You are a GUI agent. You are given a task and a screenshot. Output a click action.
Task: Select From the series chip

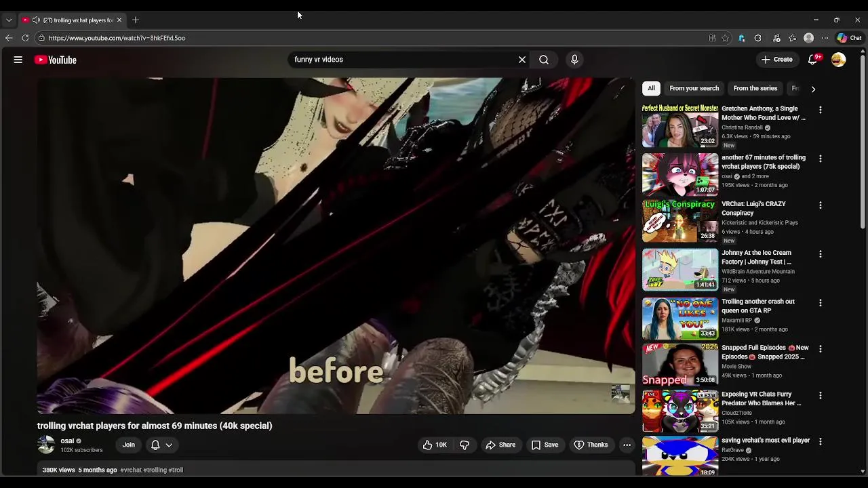coord(755,88)
